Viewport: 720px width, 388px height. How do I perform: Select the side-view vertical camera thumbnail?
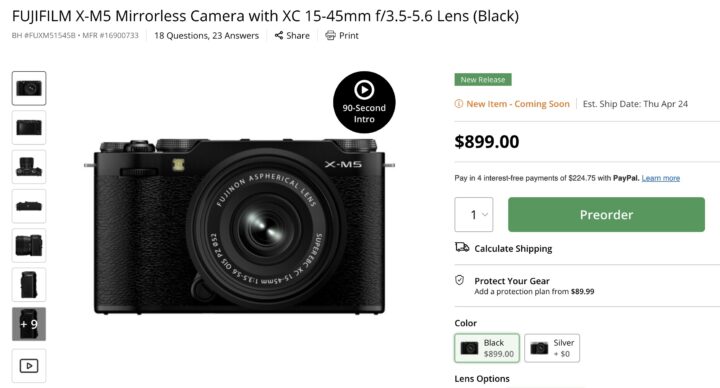(29, 285)
